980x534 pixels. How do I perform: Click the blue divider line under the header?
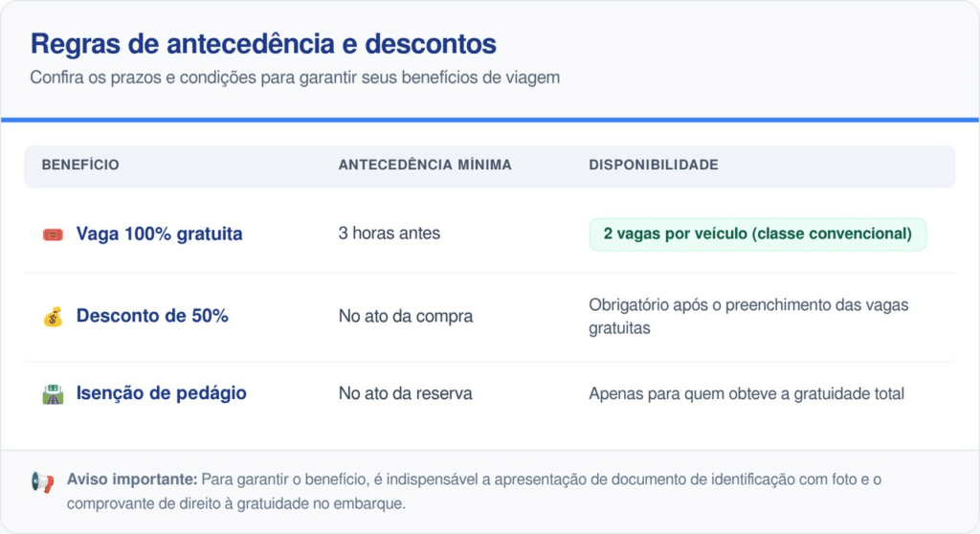[490, 120]
